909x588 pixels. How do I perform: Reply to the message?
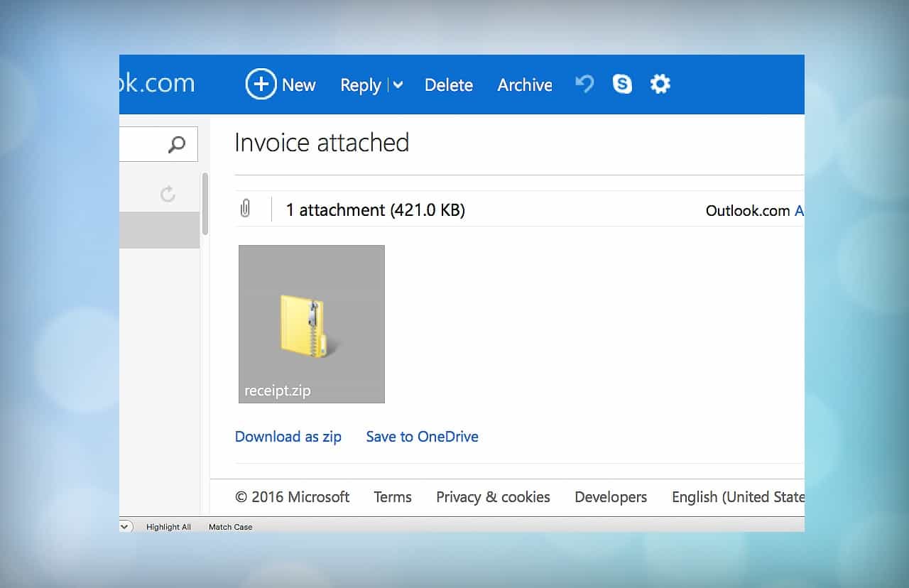click(361, 85)
